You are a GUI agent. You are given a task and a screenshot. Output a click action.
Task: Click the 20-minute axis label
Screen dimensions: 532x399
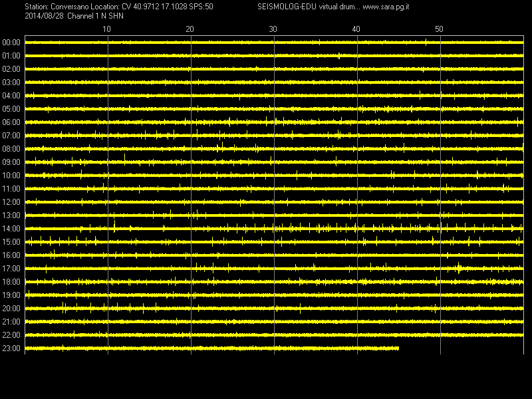(190, 29)
